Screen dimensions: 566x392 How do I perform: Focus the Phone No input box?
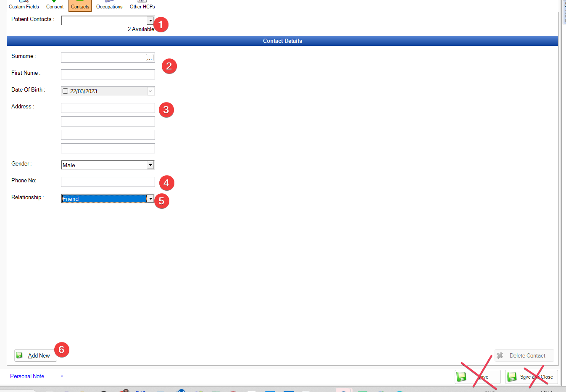(x=108, y=182)
